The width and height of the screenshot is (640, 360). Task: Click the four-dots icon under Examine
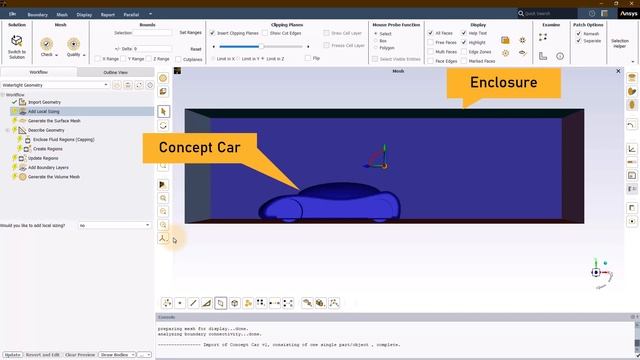pyautogui.click(x=543, y=37)
